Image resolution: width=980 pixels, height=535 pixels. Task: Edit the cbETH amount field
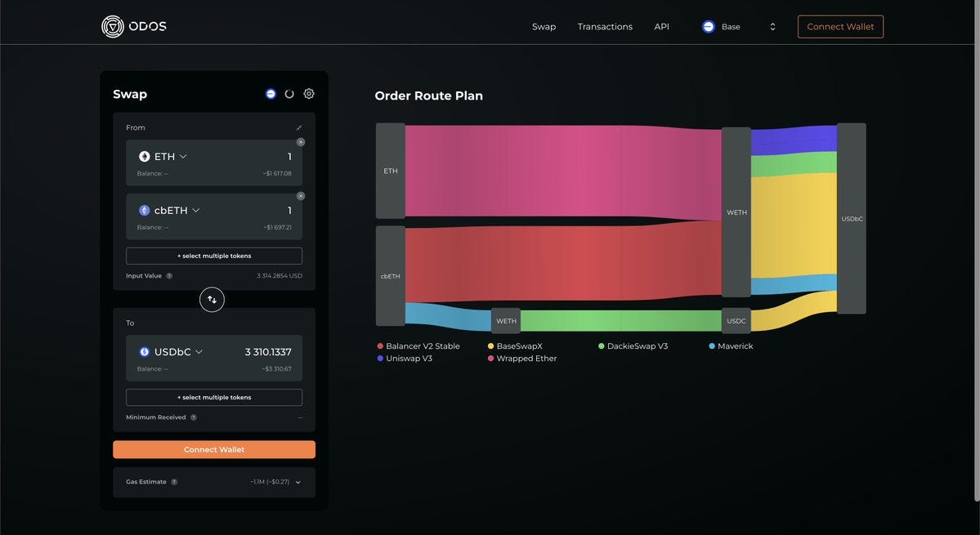(x=289, y=211)
